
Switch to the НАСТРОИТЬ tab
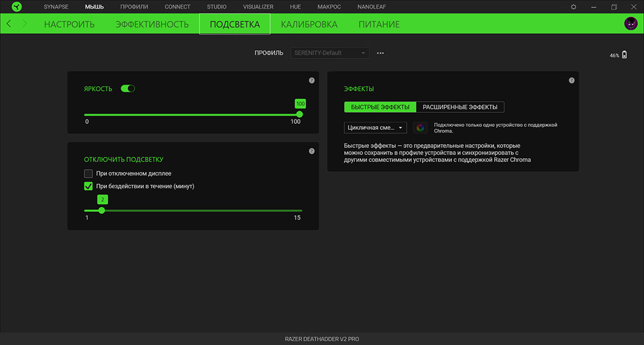point(70,24)
